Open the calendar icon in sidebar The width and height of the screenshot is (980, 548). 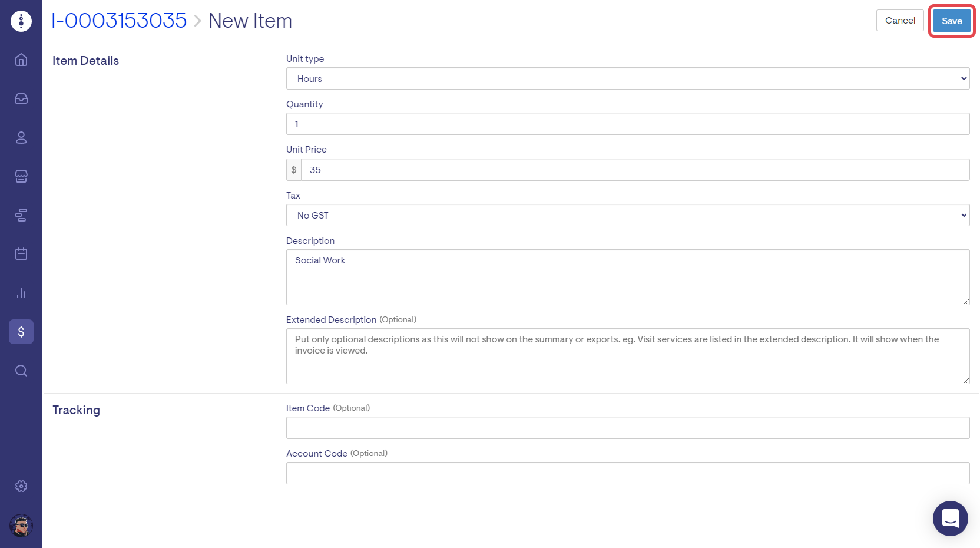click(x=21, y=254)
